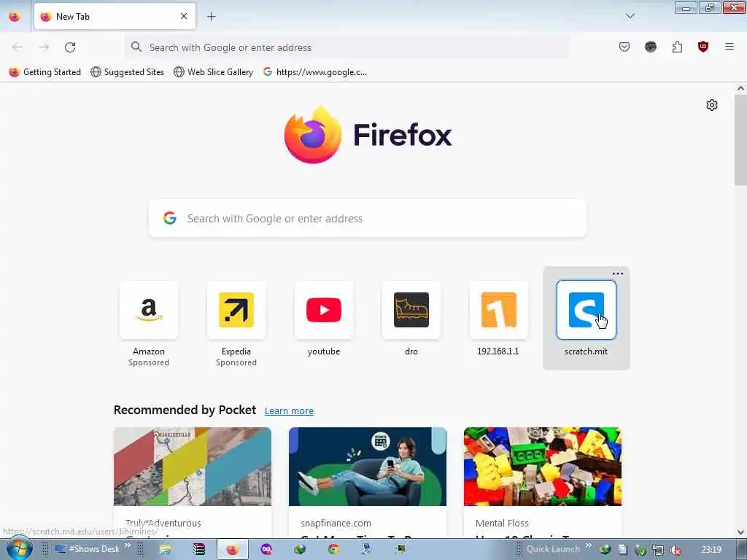Click the scrollbar up arrow
Screen dimensions: 747x560
click(740, 88)
